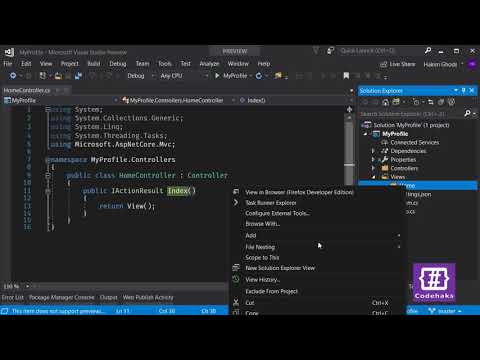
Task: Click the notifications flag icon
Action: coord(315,51)
